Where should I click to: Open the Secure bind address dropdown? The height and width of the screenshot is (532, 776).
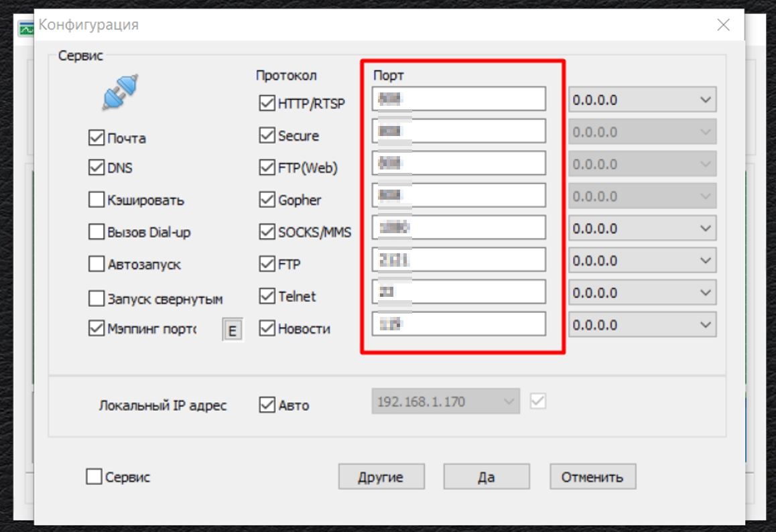click(x=643, y=131)
